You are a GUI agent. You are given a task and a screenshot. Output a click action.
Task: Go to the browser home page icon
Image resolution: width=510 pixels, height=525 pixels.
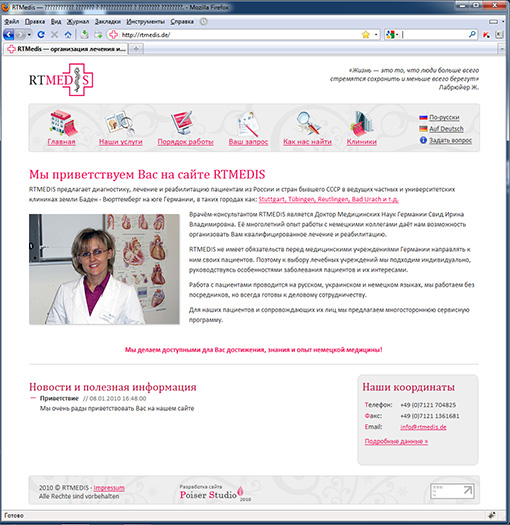click(68, 34)
